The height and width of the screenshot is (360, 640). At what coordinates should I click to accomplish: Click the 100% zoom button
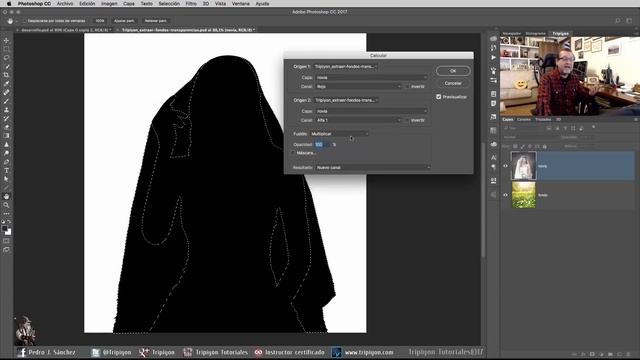[x=100, y=20]
